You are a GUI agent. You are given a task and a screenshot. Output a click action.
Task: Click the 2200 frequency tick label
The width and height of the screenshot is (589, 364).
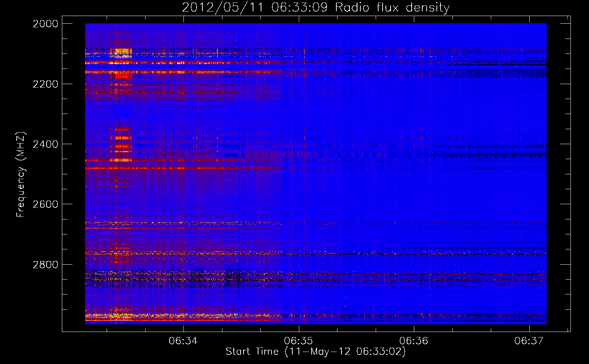pos(46,84)
